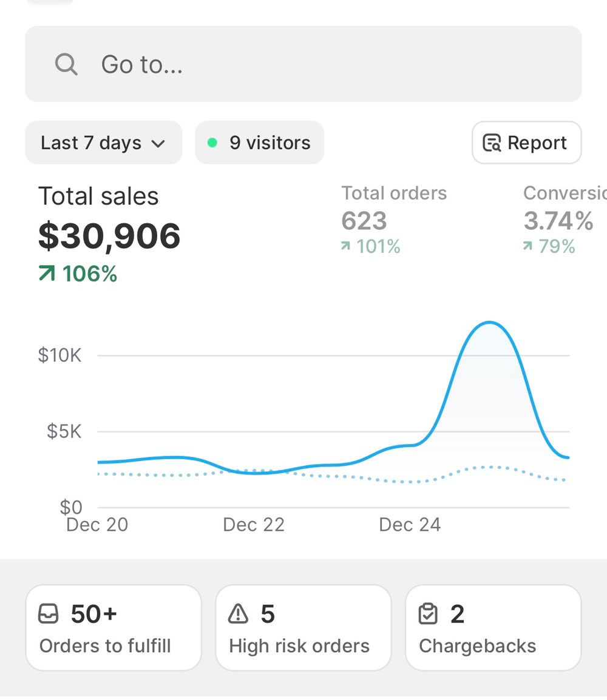Open the Last 7 days dropdown
Screen dimensions: 607x700
click(x=103, y=143)
